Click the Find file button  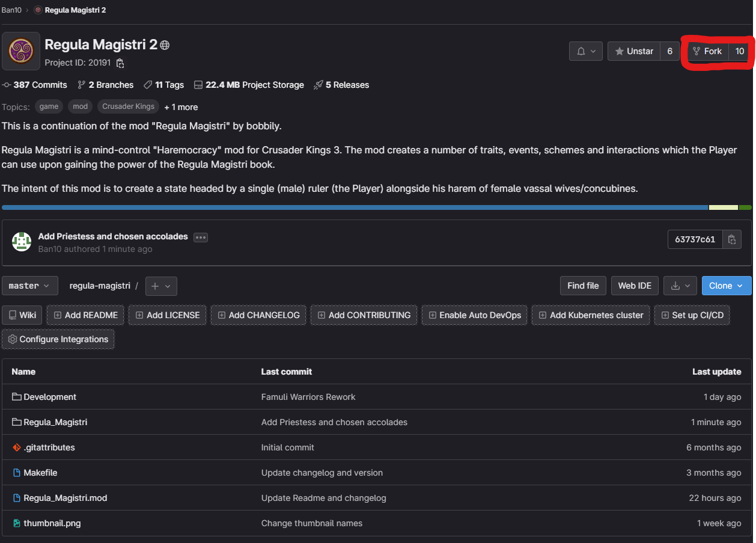click(x=583, y=286)
